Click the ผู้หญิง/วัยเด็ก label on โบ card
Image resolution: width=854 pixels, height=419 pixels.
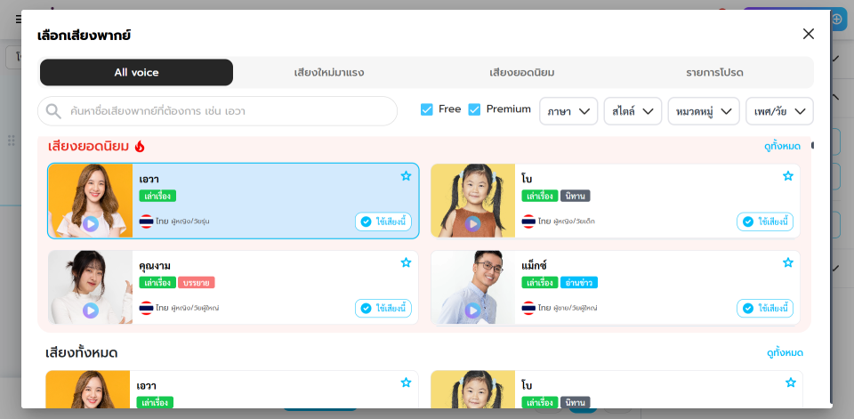pyautogui.click(x=574, y=221)
